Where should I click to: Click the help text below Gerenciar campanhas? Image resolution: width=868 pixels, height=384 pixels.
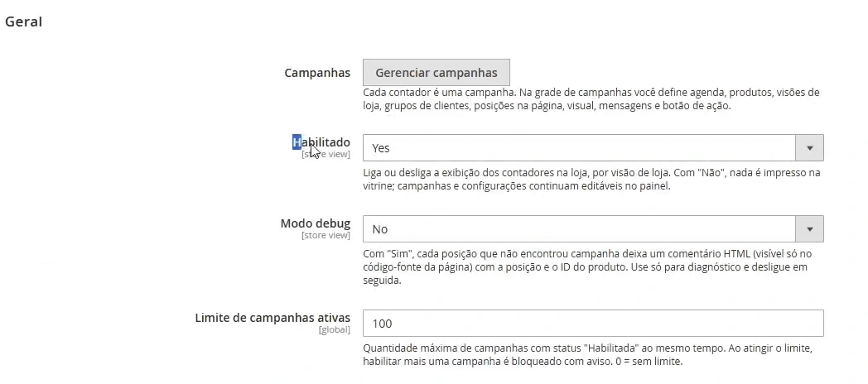591,99
